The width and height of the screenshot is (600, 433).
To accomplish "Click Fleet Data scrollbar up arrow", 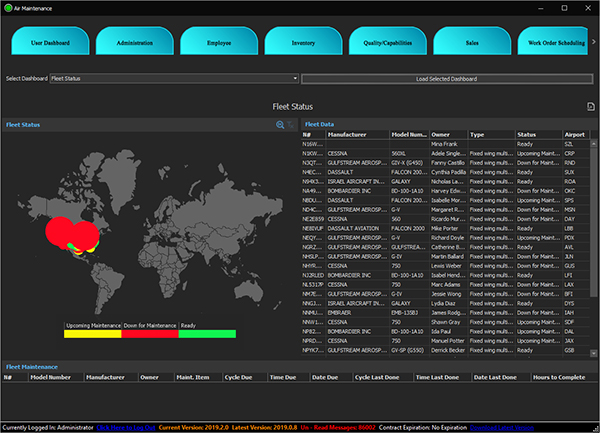I will coord(594,144).
